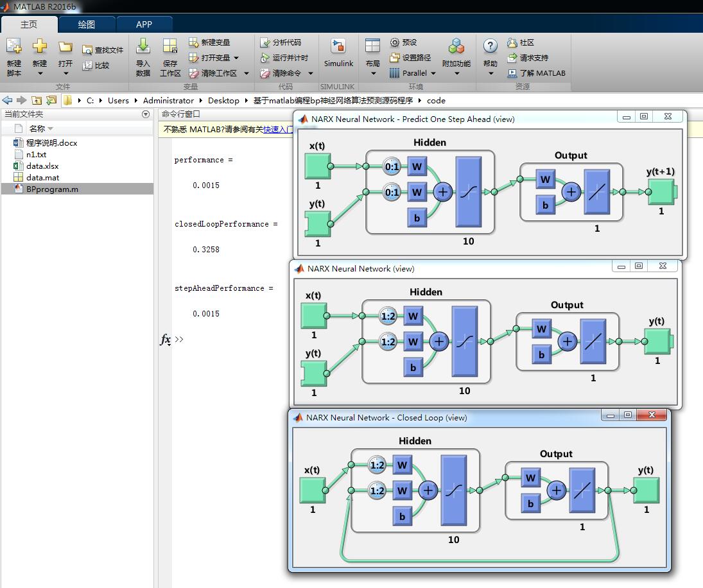Click the yellow plus New (新建) icon
Image resolution: width=703 pixels, height=588 pixels.
pyautogui.click(x=39, y=46)
